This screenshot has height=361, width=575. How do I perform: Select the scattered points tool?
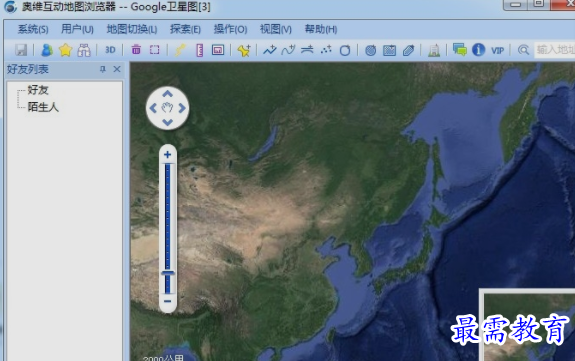tap(326, 50)
